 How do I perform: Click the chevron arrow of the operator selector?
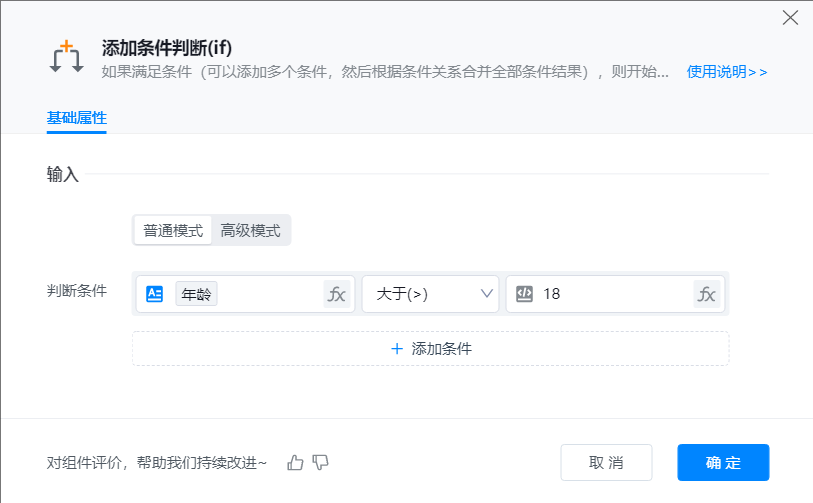point(486,294)
